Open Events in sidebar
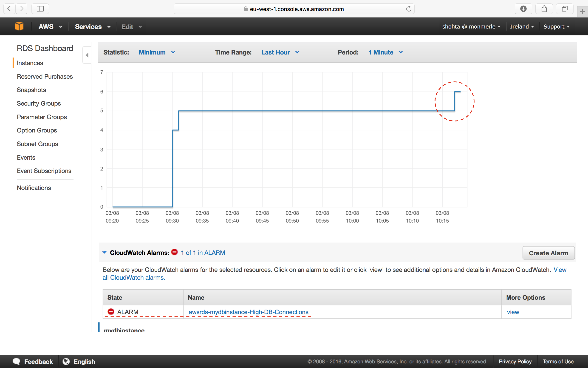Viewport: 588px width, 368px height. tap(26, 158)
